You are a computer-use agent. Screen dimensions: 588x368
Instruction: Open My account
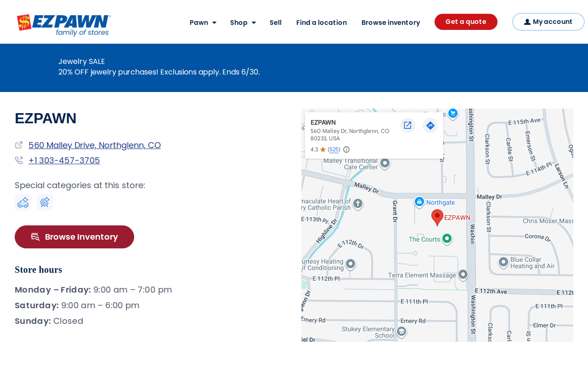coord(548,22)
